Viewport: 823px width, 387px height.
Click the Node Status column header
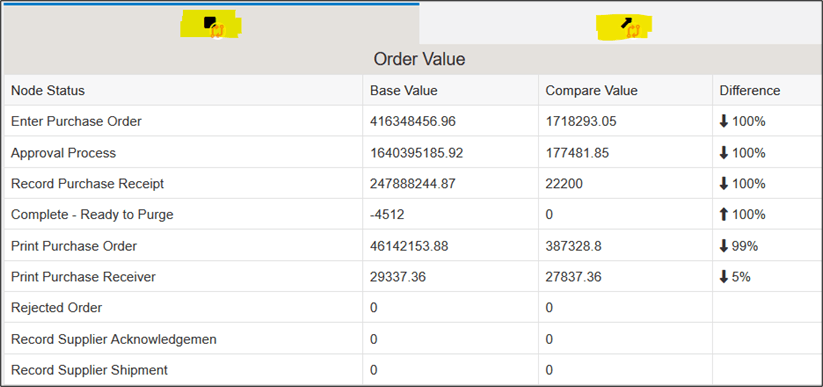[x=48, y=90]
